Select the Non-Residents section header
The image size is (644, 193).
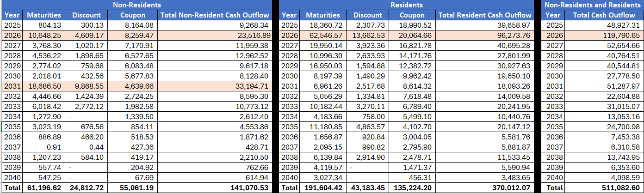click(137, 5)
